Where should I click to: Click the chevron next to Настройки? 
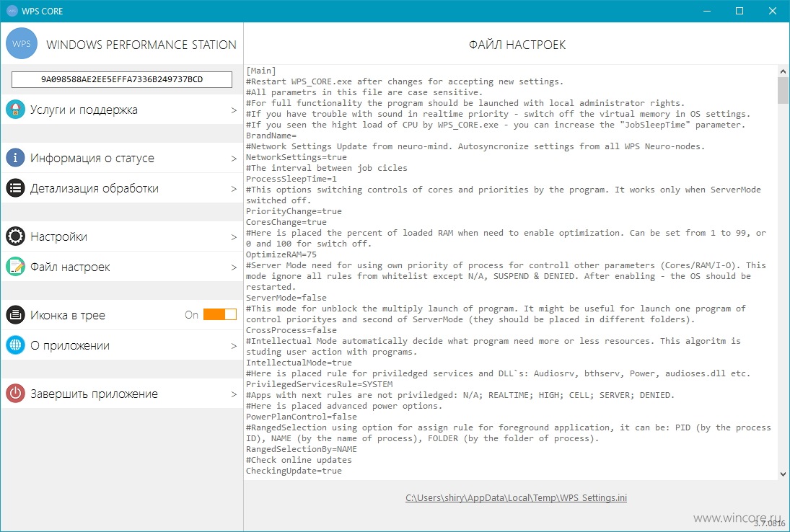234,236
